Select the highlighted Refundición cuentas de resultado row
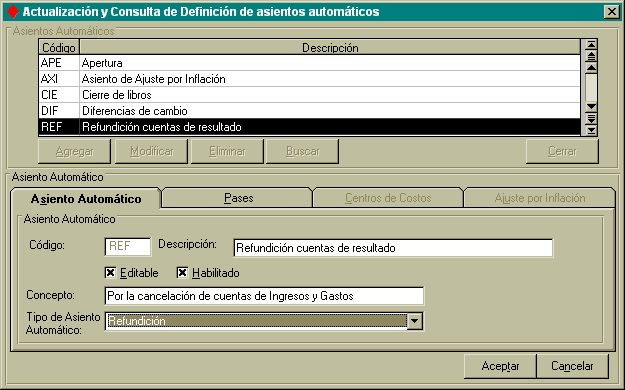 330,127
